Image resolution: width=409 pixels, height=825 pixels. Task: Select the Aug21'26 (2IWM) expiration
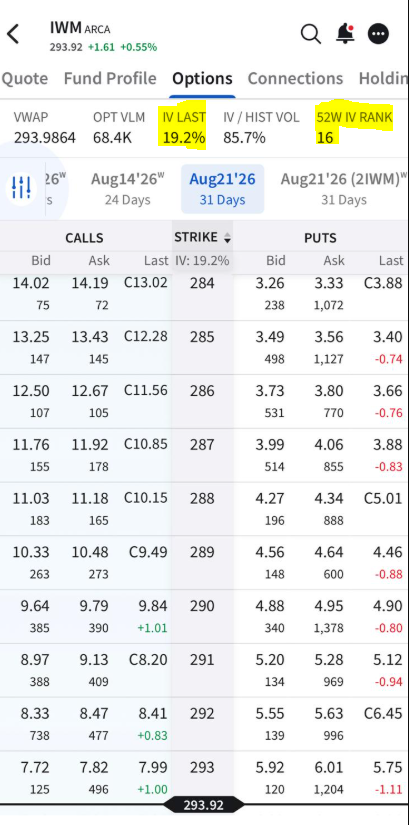[343, 188]
